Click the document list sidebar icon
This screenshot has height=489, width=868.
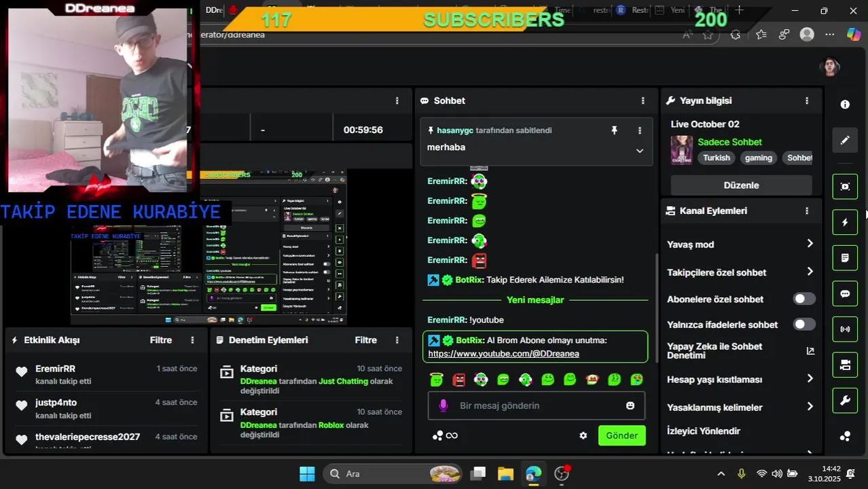tap(845, 258)
